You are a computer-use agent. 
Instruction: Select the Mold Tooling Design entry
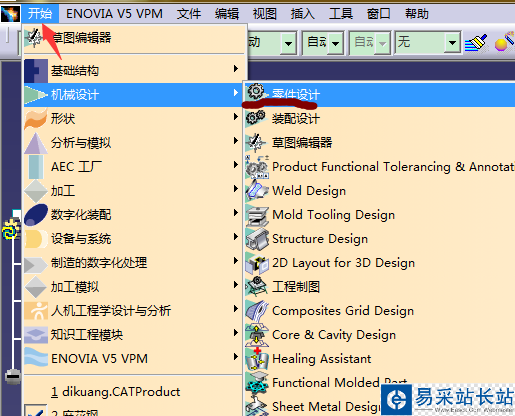coord(379,215)
